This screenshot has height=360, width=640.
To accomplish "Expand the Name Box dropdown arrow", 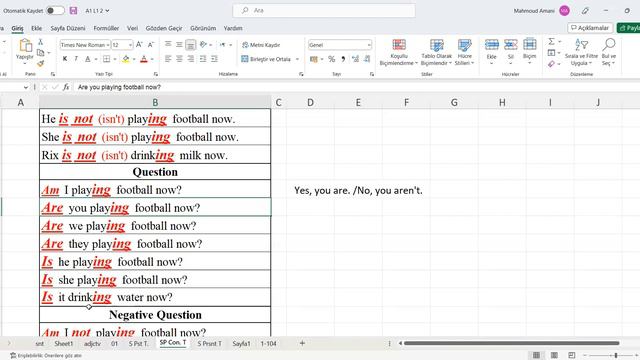I will (x=26, y=87).
